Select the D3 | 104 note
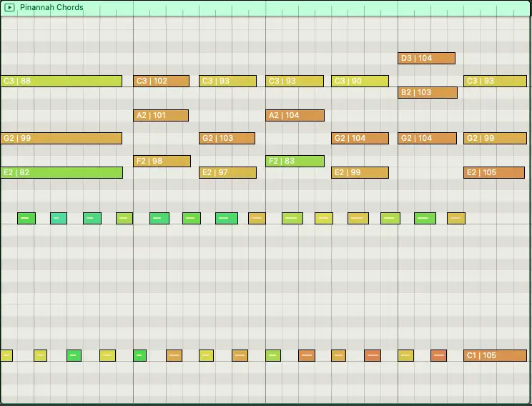Screen dimensions: 532x406 coord(426,58)
